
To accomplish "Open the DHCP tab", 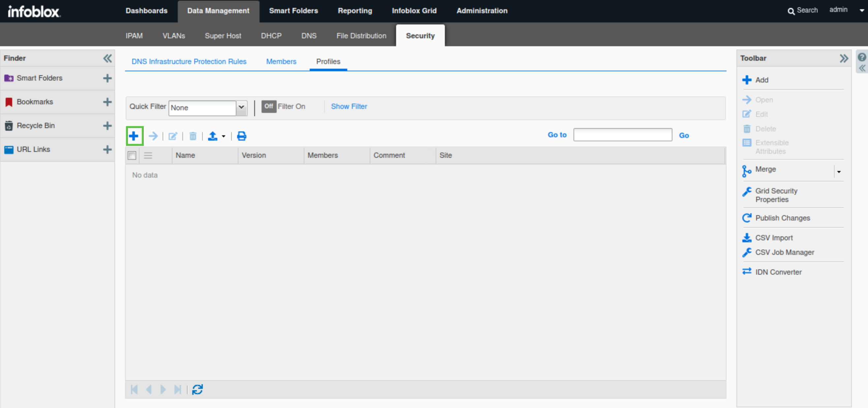I will [x=271, y=36].
